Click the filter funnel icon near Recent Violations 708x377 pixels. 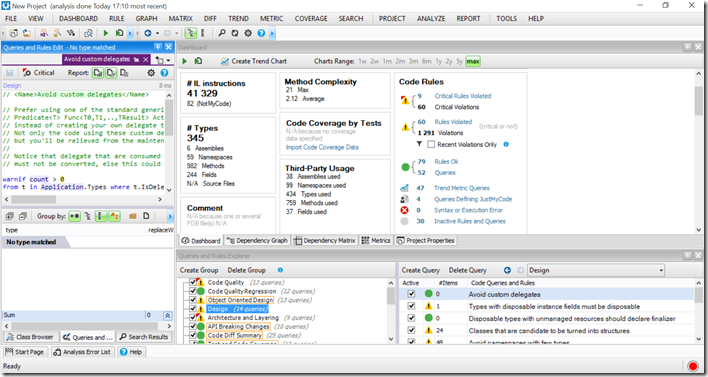[419, 144]
